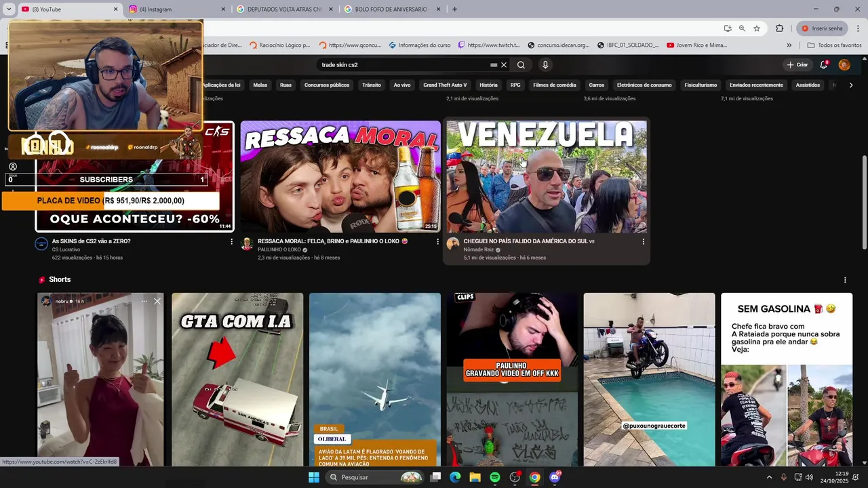868x488 pixels.
Task: Open Discord from the taskbar
Action: [x=555, y=477]
